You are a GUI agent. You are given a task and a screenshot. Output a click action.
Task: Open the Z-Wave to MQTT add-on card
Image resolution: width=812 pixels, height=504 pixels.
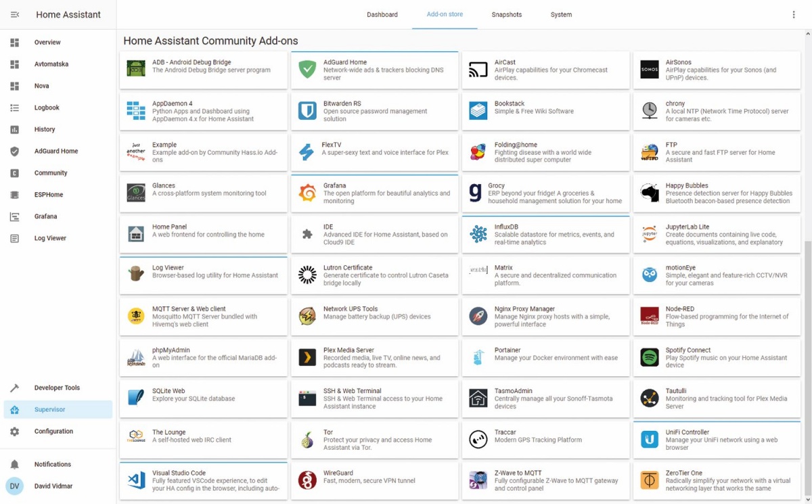pos(545,480)
